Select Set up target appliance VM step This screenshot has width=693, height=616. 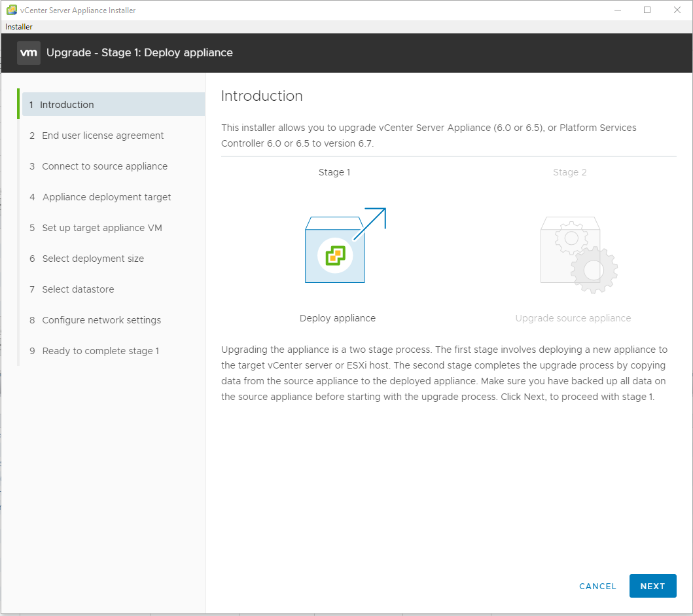[x=102, y=228]
